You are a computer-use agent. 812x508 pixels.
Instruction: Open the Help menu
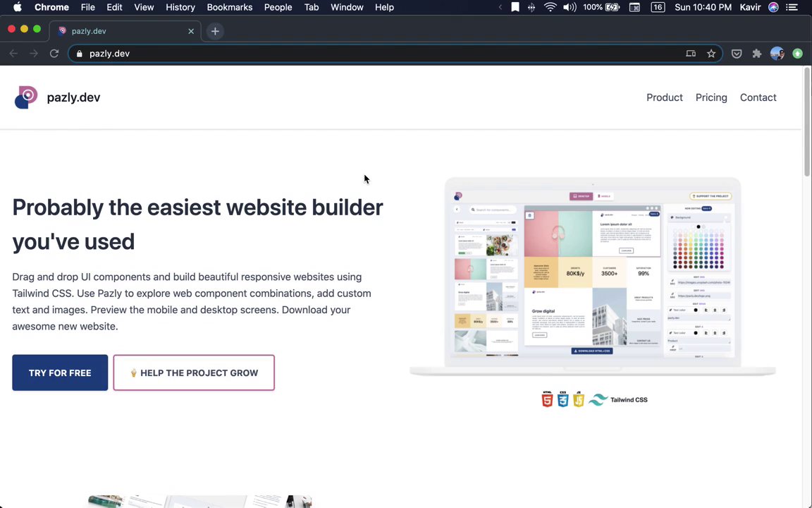[384, 7]
